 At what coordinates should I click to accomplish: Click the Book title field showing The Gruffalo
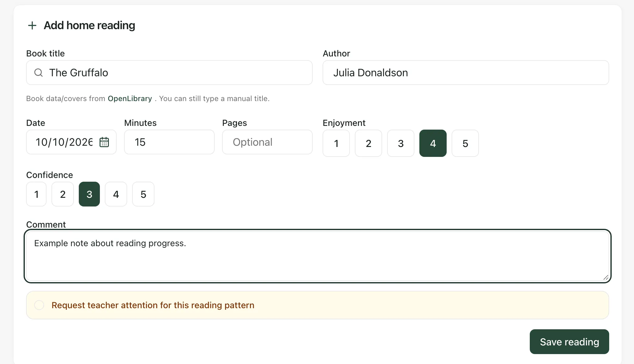point(169,73)
